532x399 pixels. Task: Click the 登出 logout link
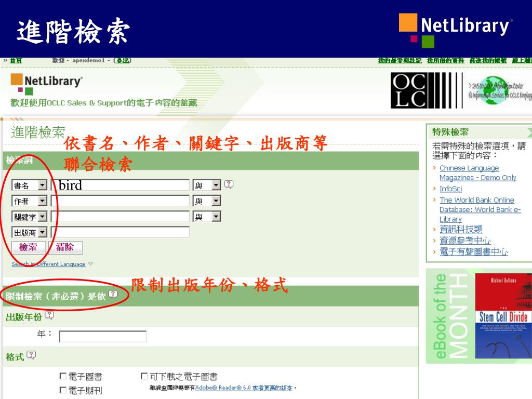[123, 60]
